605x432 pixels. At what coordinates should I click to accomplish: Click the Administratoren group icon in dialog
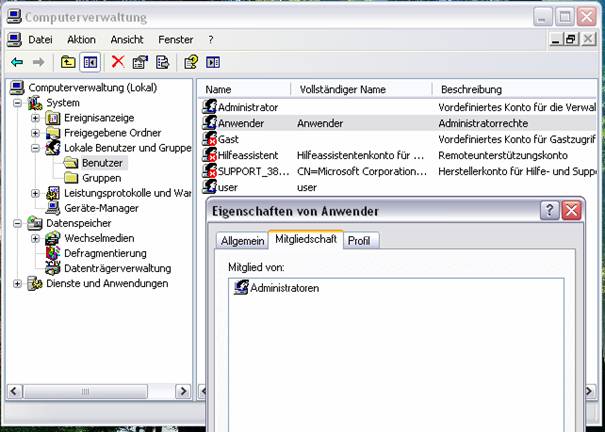pos(241,288)
